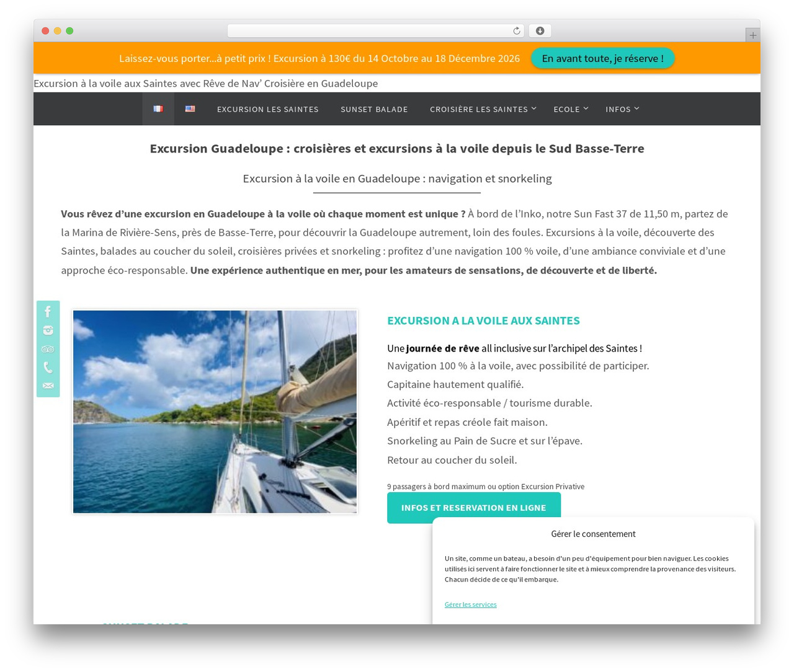
Task: Click the line 'Apéritif et repas créole fait maison.'
Action: [x=467, y=422]
